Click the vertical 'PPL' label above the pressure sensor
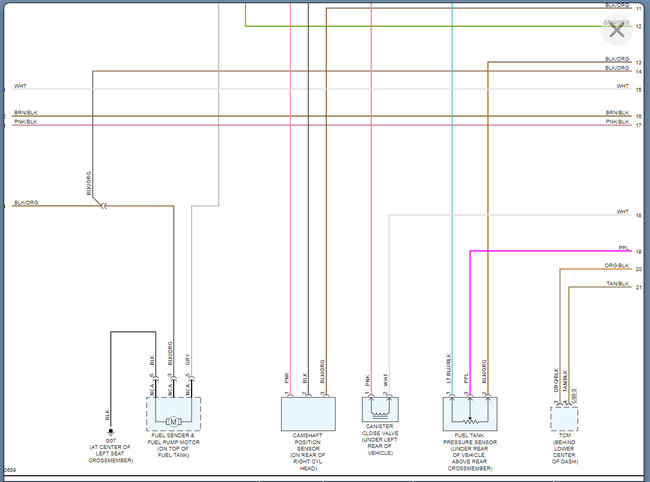This screenshot has height=482, width=650. tap(466, 378)
